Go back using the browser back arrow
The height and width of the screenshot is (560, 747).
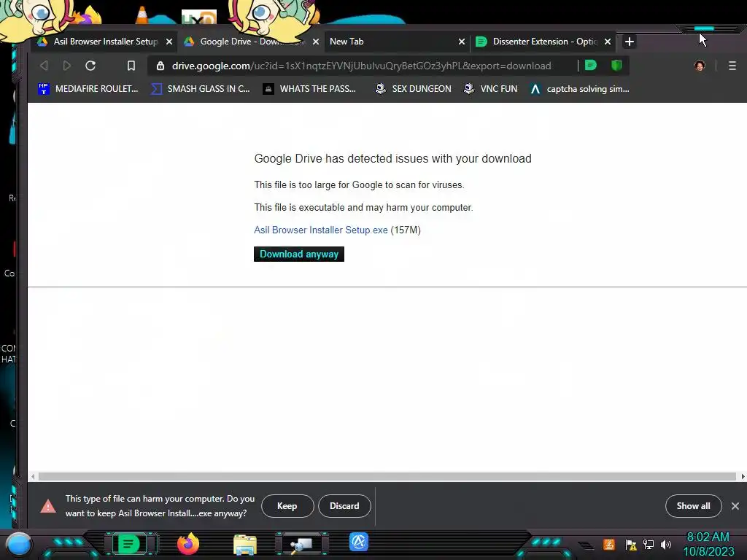pyautogui.click(x=44, y=66)
